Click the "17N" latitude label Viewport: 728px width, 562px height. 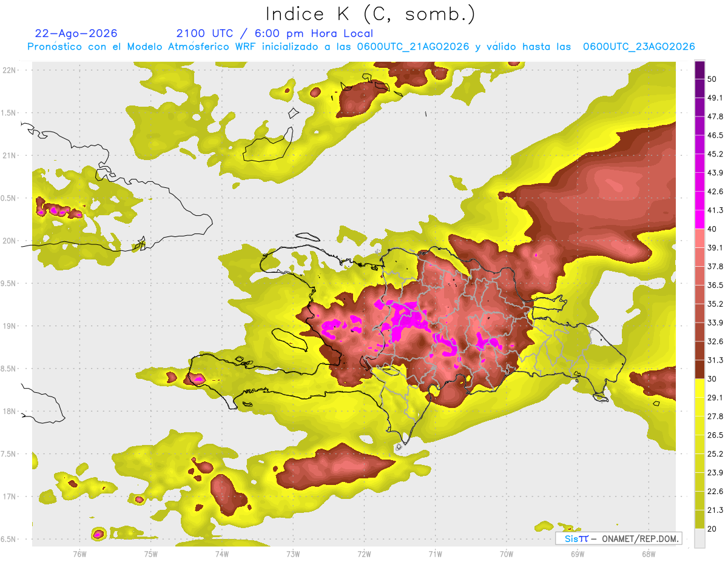click(x=9, y=497)
